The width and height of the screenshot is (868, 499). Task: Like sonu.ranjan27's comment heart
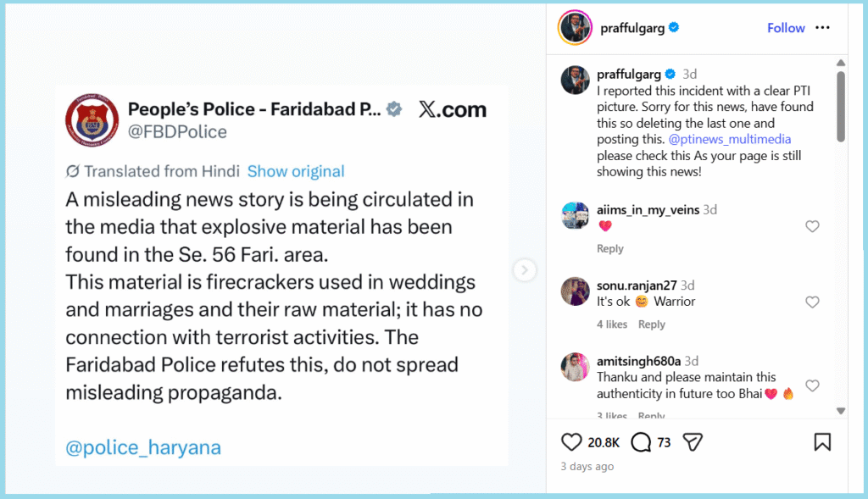[x=812, y=302]
